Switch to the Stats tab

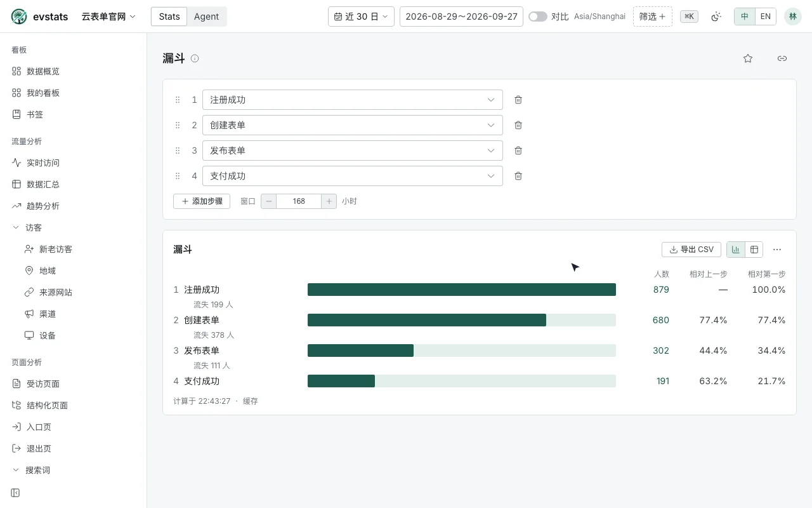169,17
